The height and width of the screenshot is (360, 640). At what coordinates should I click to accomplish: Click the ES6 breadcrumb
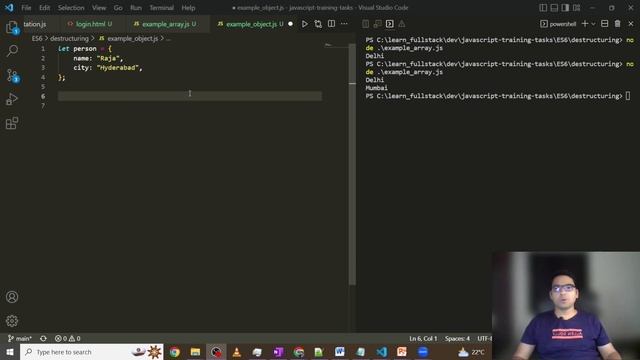(x=37, y=38)
